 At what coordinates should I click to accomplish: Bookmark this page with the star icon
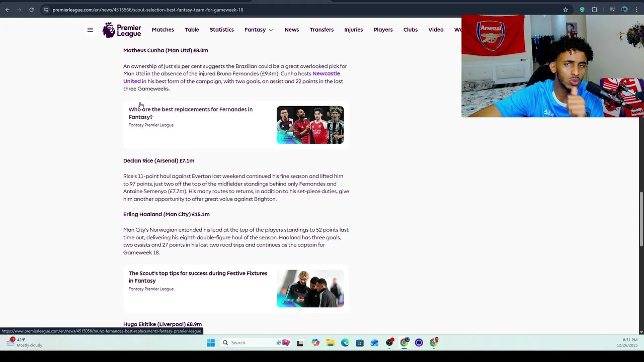[566, 10]
